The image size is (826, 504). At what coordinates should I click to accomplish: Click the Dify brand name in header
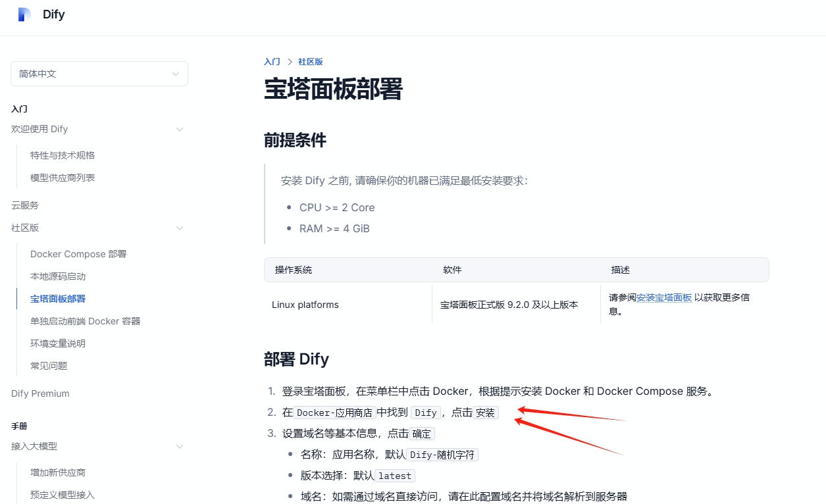pos(54,14)
